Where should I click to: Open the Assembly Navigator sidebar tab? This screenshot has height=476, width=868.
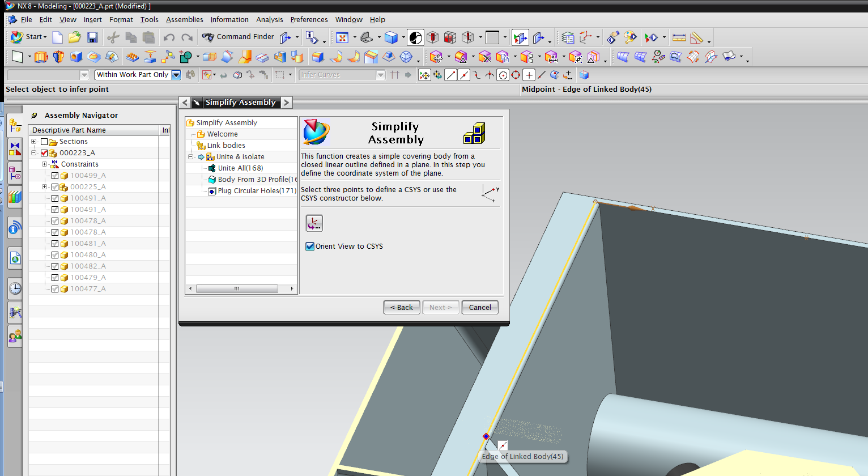click(15, 126)
